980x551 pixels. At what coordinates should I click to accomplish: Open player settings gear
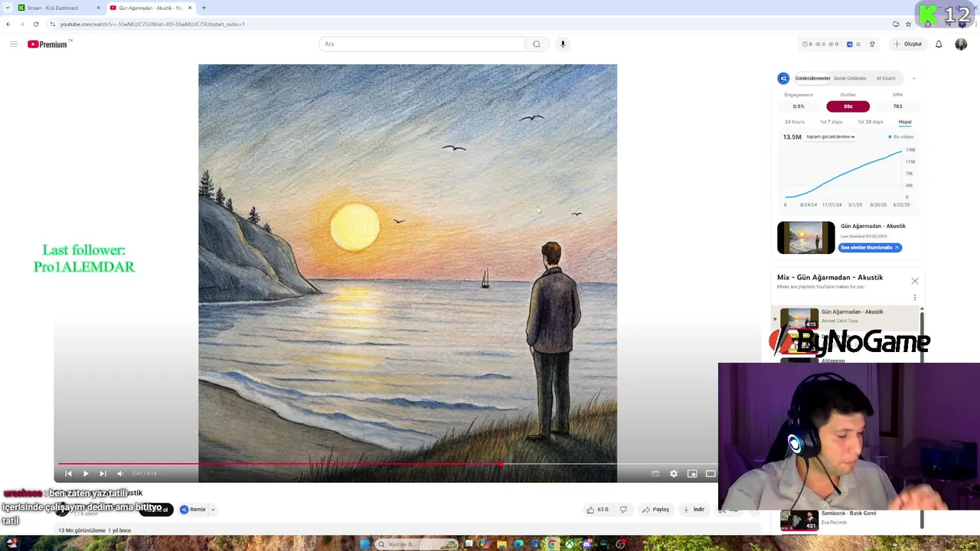coord(674,474)
